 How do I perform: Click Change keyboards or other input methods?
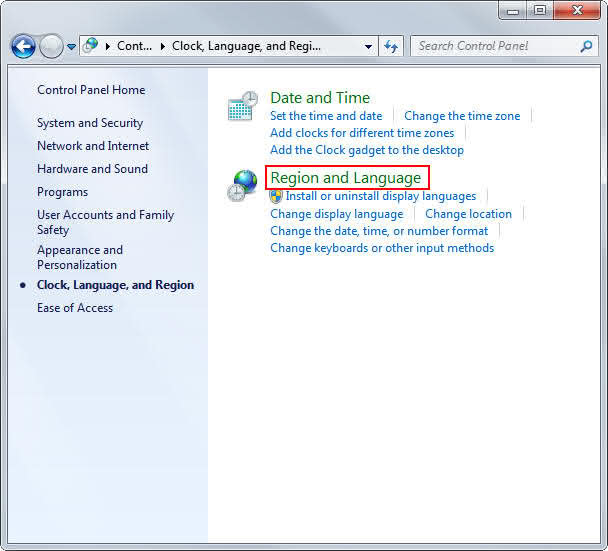pyautogui.click(x=382, y=248)
